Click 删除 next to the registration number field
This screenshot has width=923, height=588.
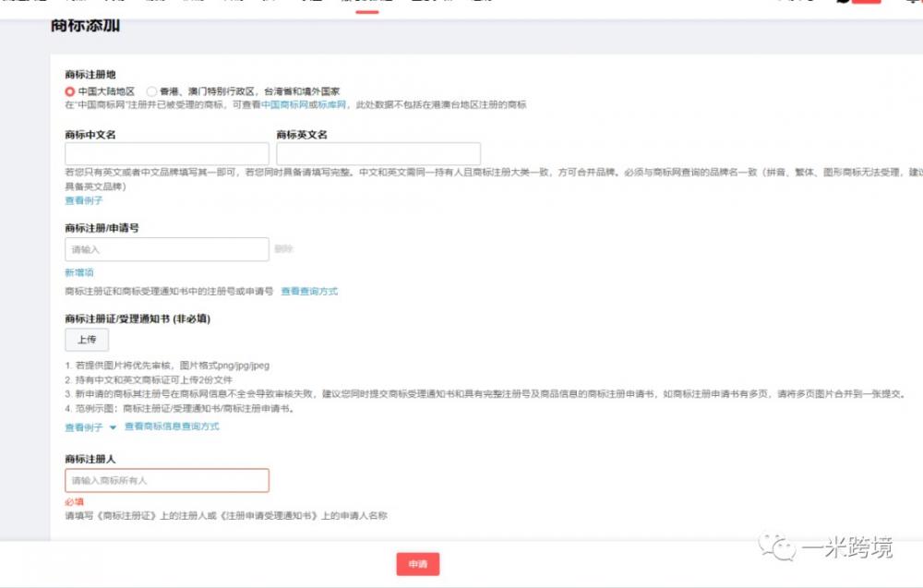[283, 249]
